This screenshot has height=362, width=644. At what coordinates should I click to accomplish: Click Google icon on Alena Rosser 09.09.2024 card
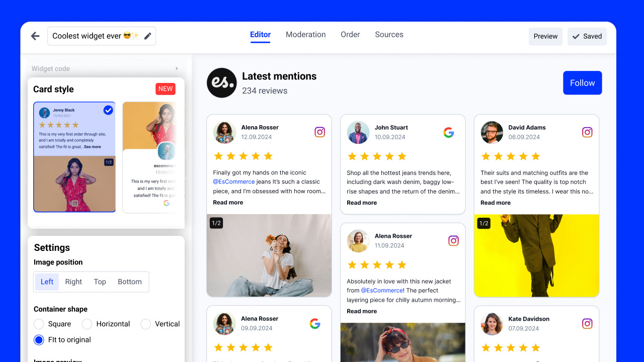[315, 324]
